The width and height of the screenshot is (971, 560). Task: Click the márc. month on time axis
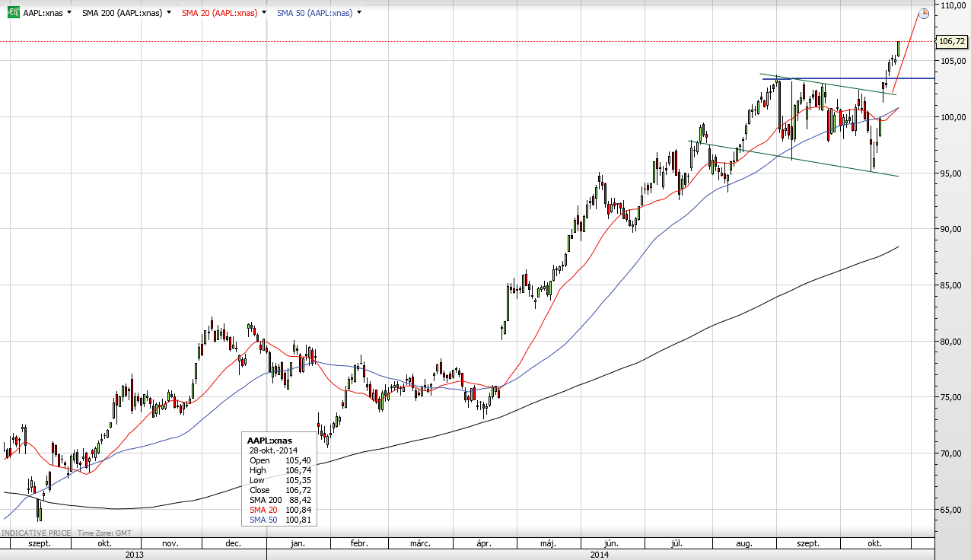421,544
